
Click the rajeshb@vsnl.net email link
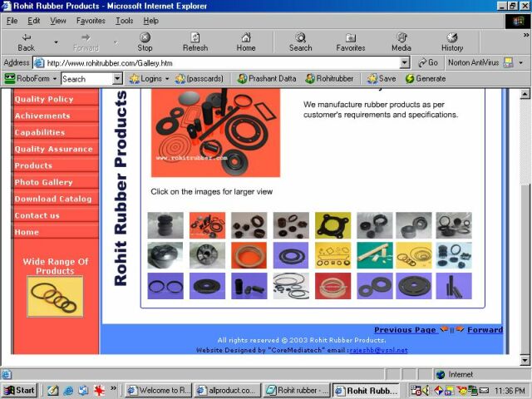click(378, 350)
